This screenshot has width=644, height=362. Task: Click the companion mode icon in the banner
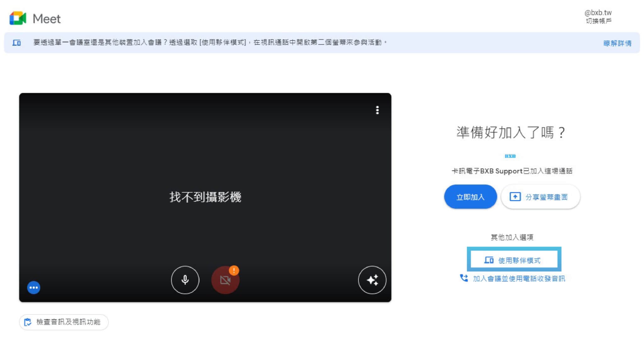(17, 43)
